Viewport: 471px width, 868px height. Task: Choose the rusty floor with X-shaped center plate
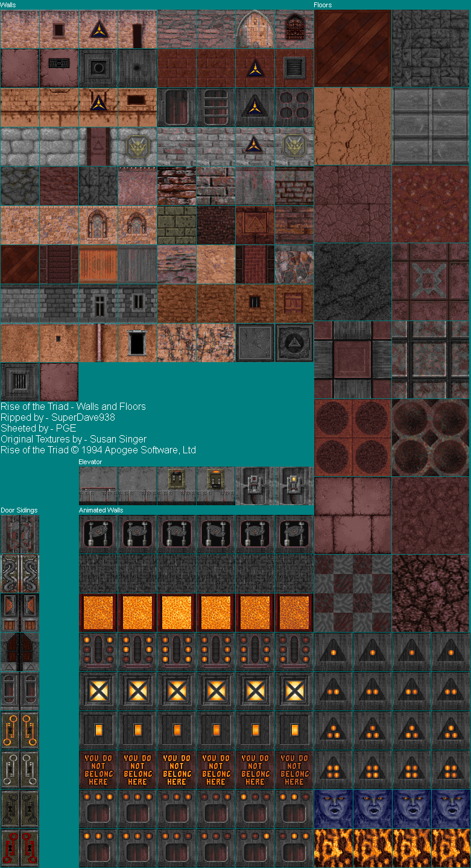point(431,282)
